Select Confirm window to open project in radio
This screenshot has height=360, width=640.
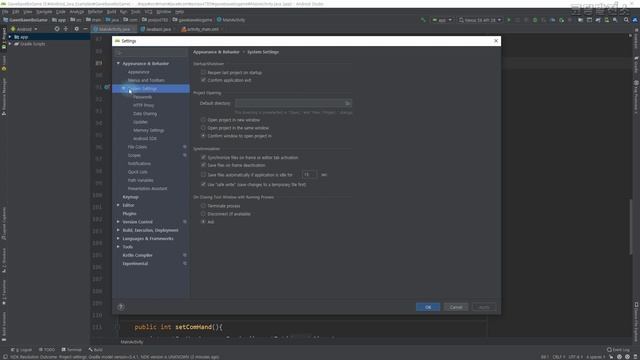(x=203, y=136)
